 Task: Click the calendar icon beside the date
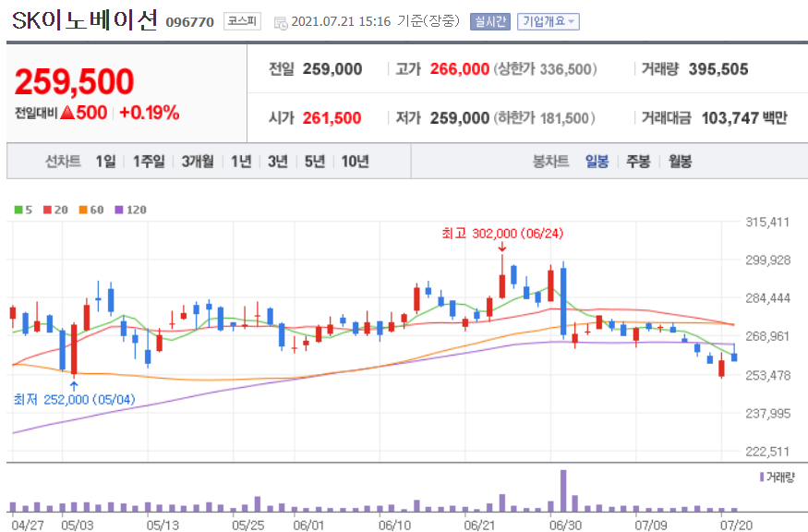(x=281, y=23)
